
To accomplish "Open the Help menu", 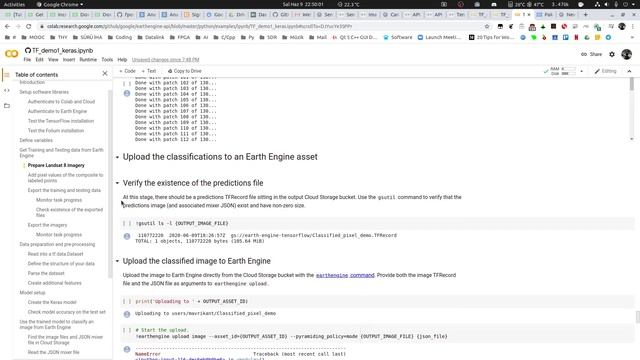I will tap(122, 60).
